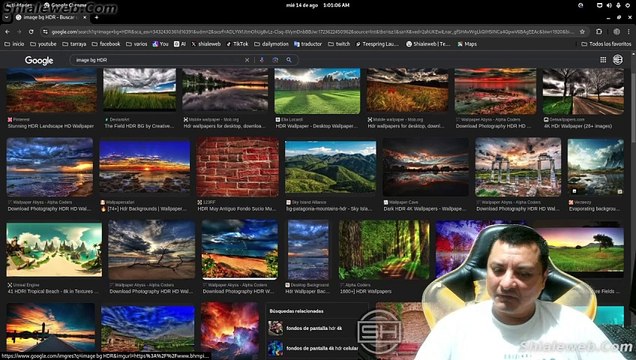The height and width of the screenshot is (360, 636).
Task: Start a voice search with the microphone
Action: [262, 60]
